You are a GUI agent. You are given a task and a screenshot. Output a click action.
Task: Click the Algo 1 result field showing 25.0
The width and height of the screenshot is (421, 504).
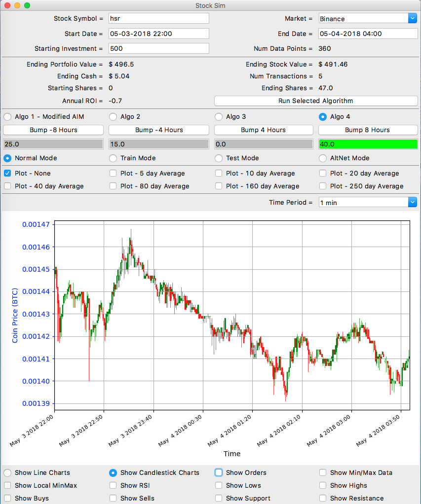point(53,144)
